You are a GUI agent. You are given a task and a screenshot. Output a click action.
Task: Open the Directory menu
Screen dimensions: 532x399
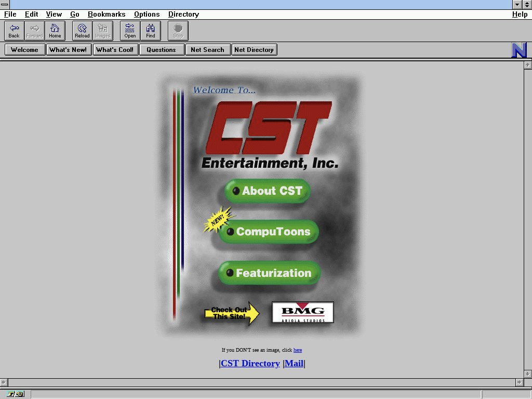coord(183,15)
